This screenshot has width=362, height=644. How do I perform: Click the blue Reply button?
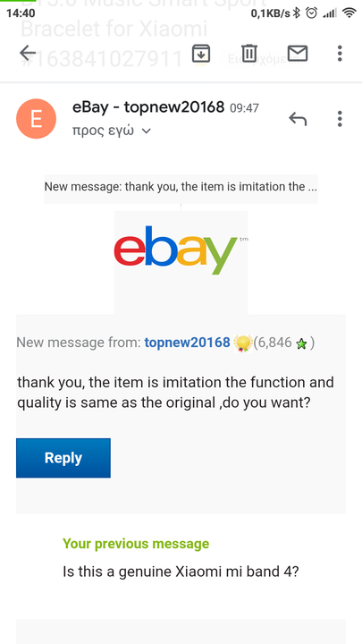point(63,458)
